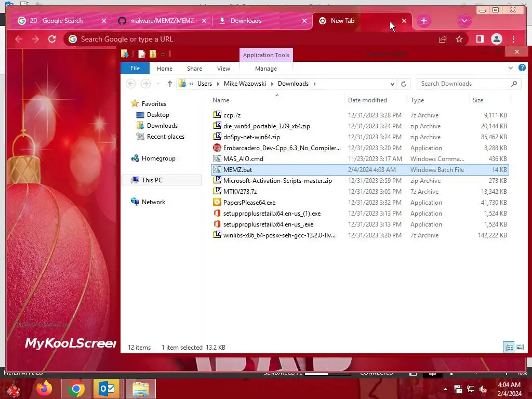Go back in Chrome history
Screen dimensions: 532x399
tap(19, 39)
